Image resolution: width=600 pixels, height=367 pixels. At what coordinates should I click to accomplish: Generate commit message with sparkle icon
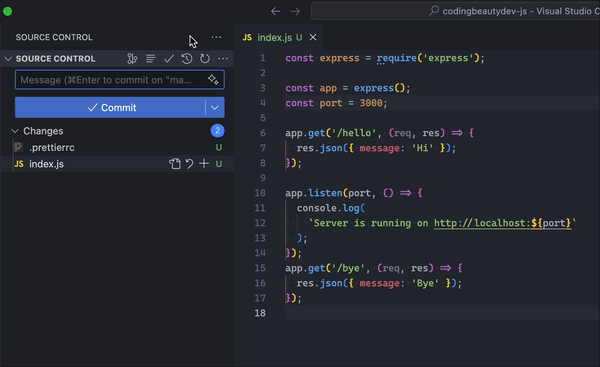point(213,80)
